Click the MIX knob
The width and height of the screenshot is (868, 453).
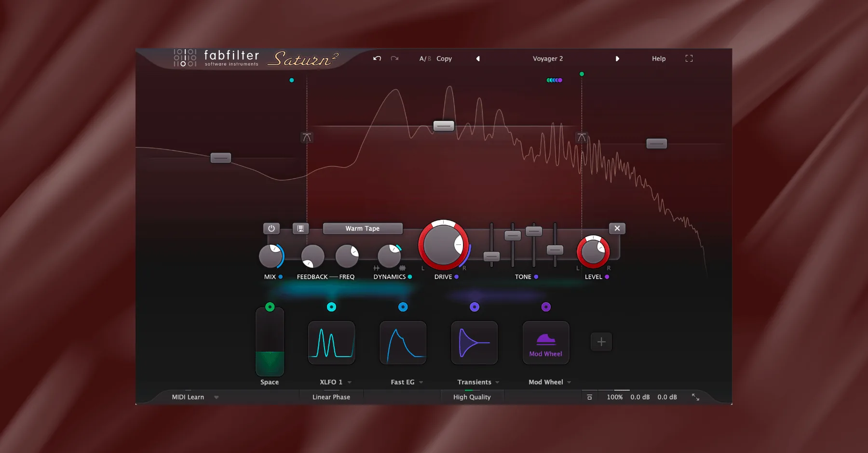[271, 256]
